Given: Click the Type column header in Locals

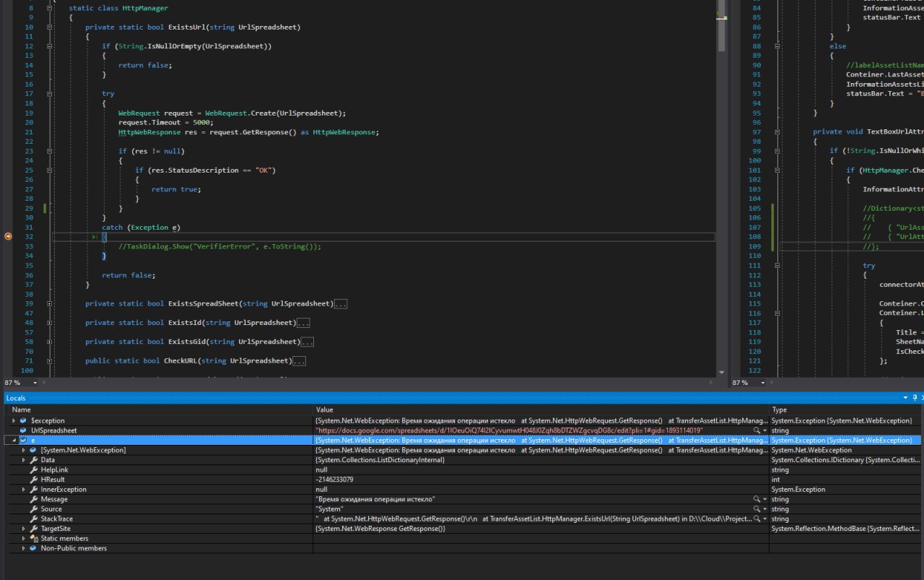Looking at the screenshot, I should 780,410.
